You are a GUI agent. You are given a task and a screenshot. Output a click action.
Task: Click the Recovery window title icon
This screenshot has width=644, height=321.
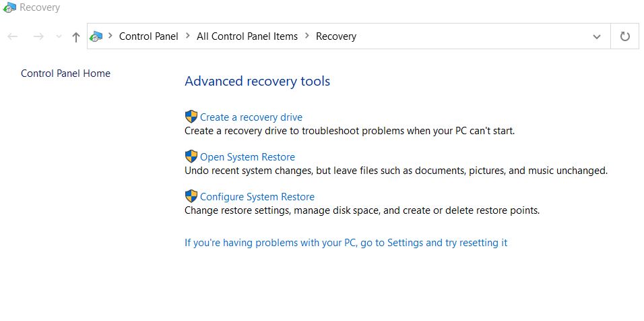coord(9,7)
